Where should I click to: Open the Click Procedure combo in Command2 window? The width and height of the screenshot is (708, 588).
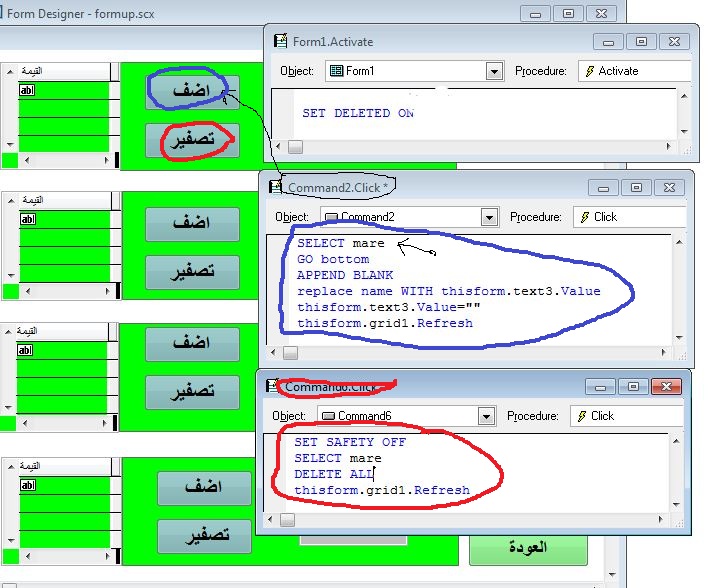629,217
